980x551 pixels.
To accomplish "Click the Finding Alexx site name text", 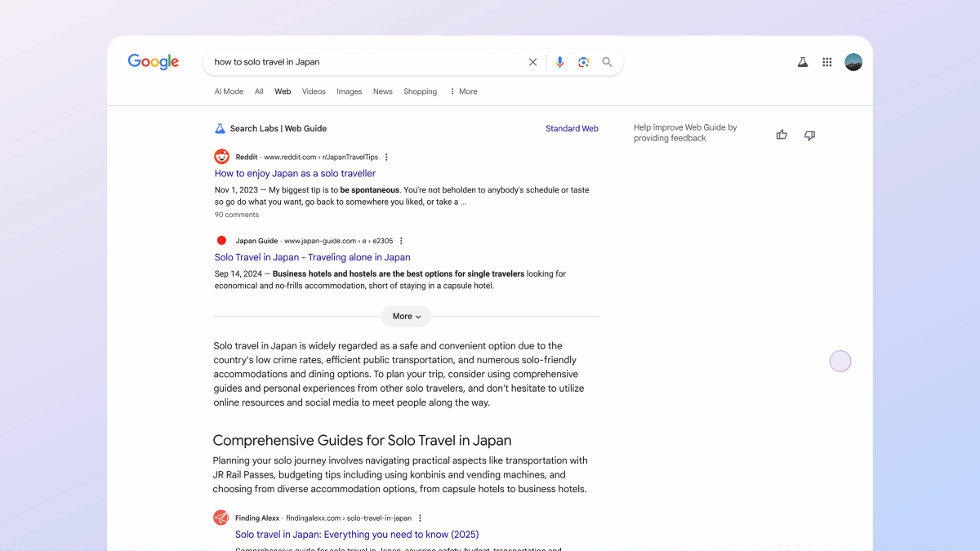I will pos(257,518).
